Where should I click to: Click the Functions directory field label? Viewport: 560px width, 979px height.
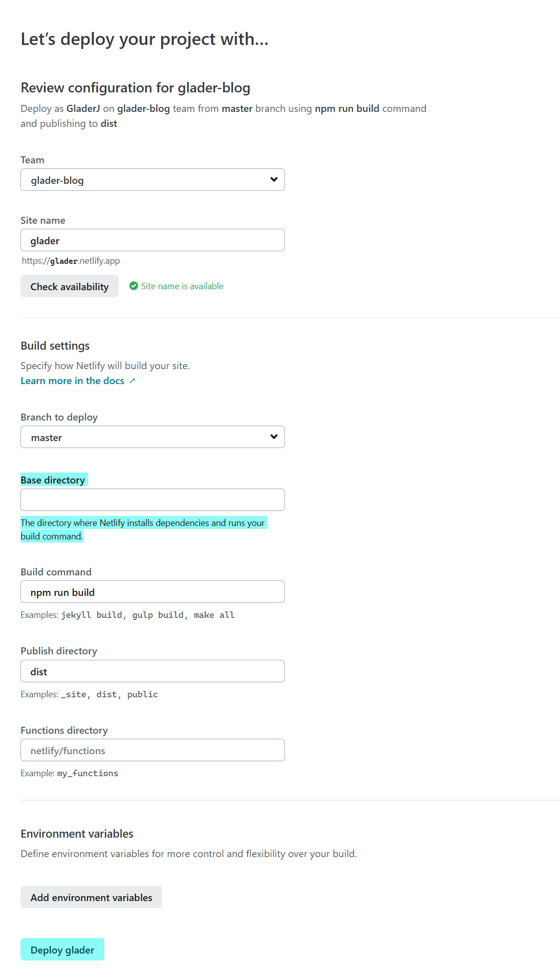(x=64, y=730)
